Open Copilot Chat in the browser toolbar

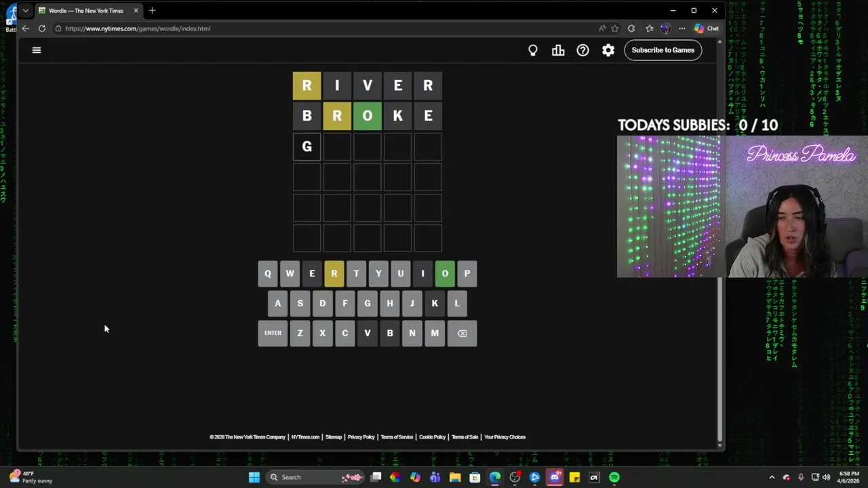tap(706, 28)
